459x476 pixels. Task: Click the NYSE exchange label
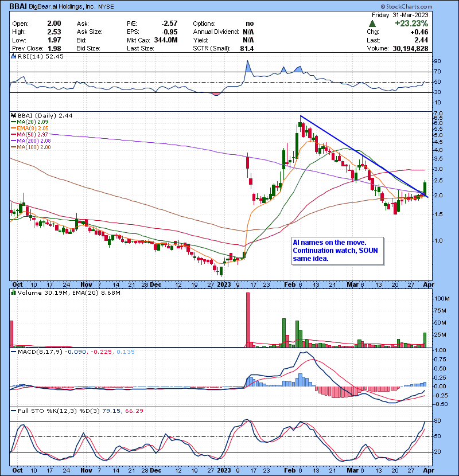click(106, 7)
